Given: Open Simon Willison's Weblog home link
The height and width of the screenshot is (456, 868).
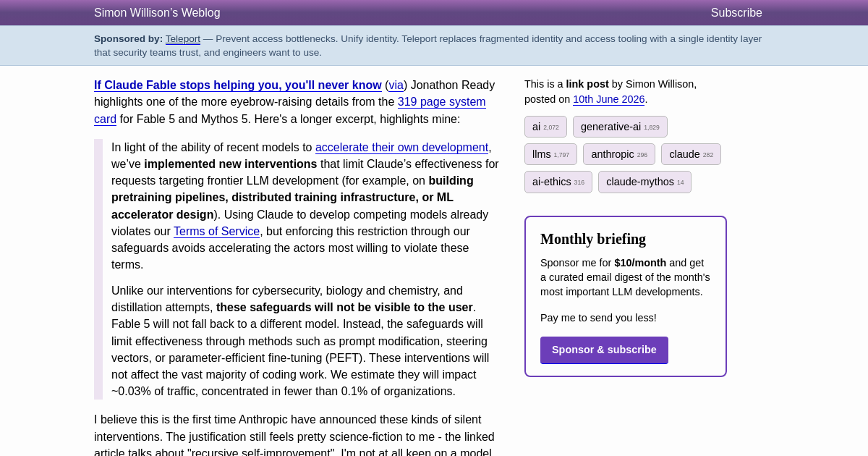Looking at the screenshot, I should point(157,13).
